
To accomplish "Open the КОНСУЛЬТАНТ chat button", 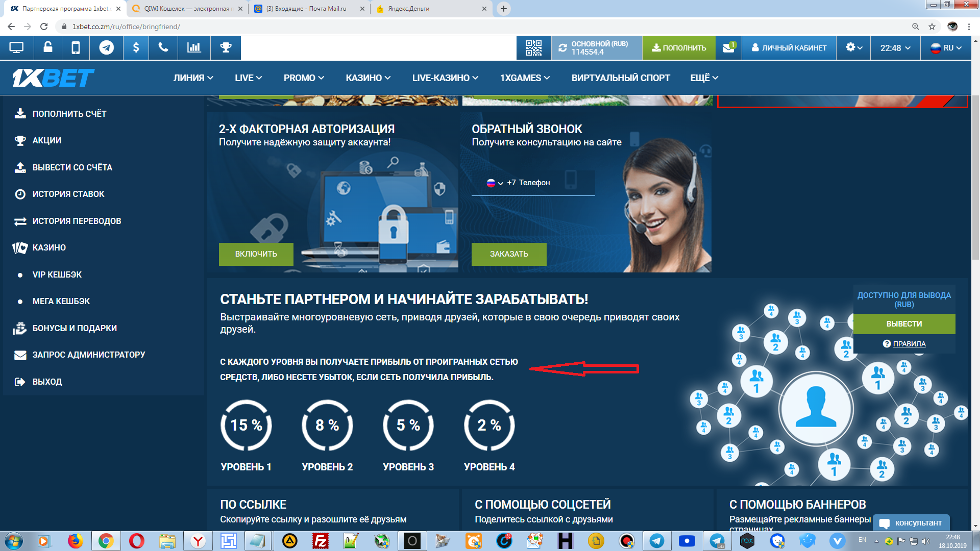I will click(911, 523).
